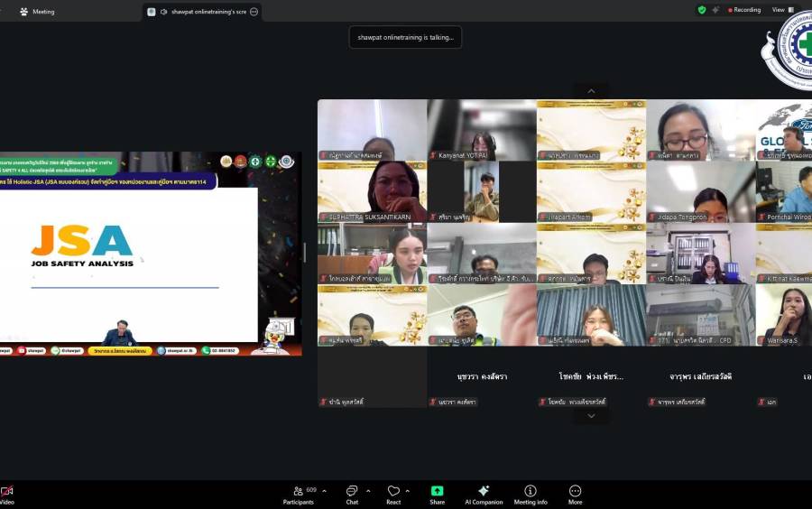This screenshot has height=509, width=812.
Task: Click the Recording indicator
Action: (x=744, y=10)
